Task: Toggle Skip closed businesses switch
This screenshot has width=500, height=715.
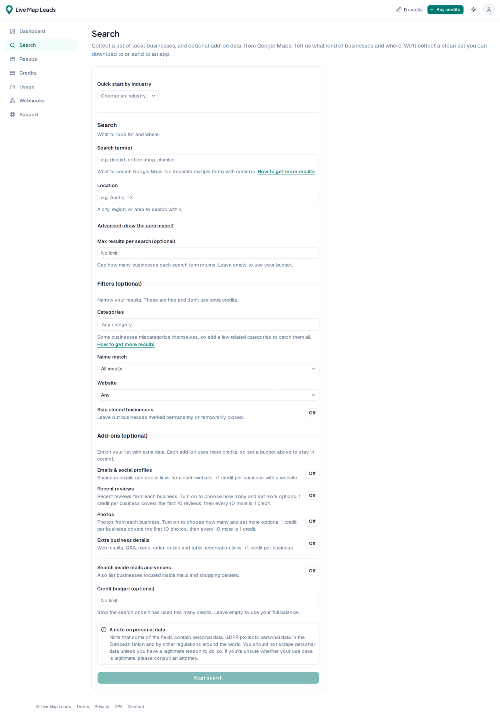Action: pos(312,413)
